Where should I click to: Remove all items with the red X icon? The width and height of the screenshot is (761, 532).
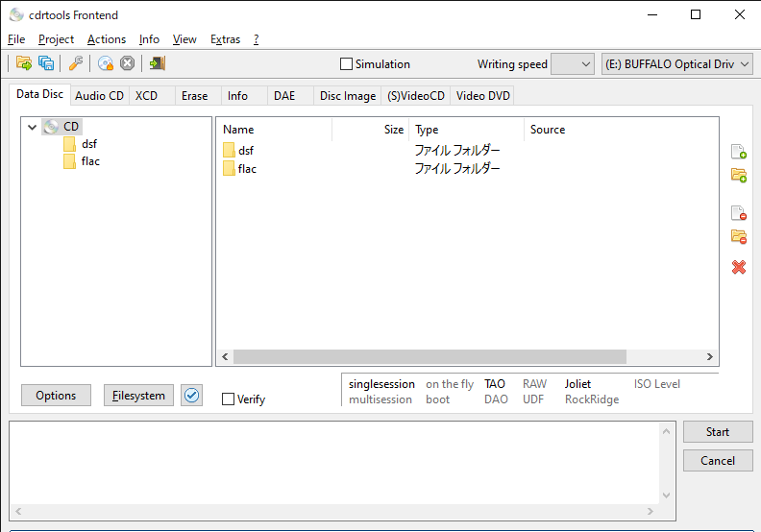[738, 267]
